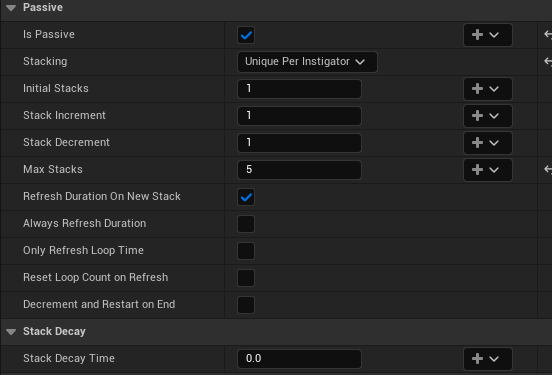Select the Max Stacks property label
This screenshot has height=375, width=552.
tap(53, 169)
